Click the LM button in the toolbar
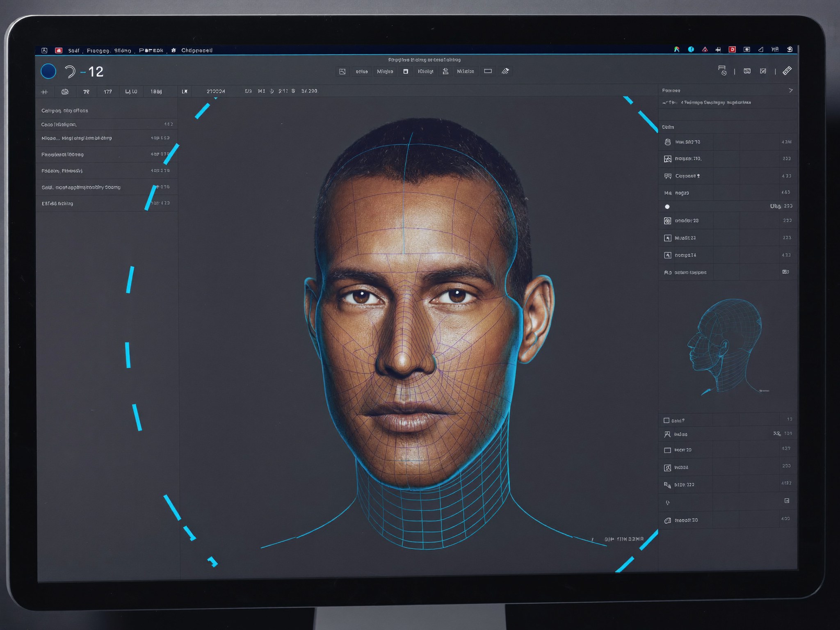Screen dimensions: 840x630 [x=185, y=91]
